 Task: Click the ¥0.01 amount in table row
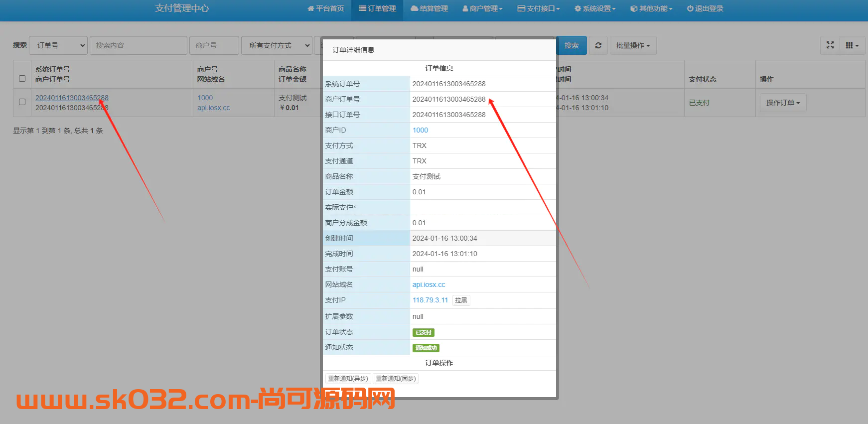click(289, 108)
